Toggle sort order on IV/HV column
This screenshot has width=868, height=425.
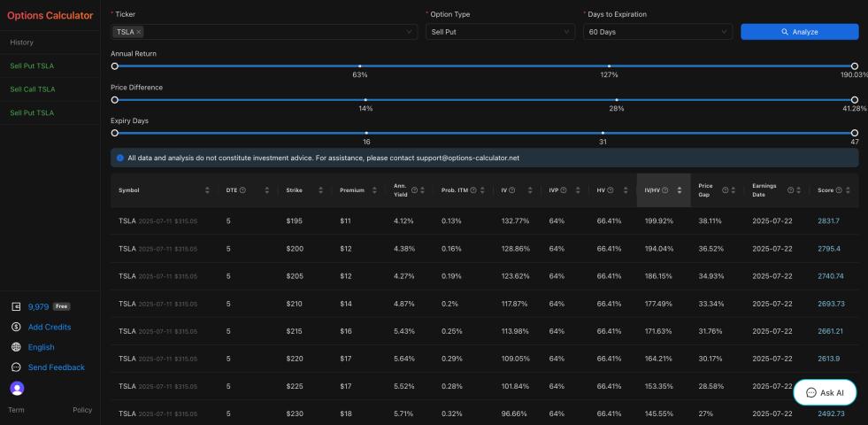click(679, 190)
